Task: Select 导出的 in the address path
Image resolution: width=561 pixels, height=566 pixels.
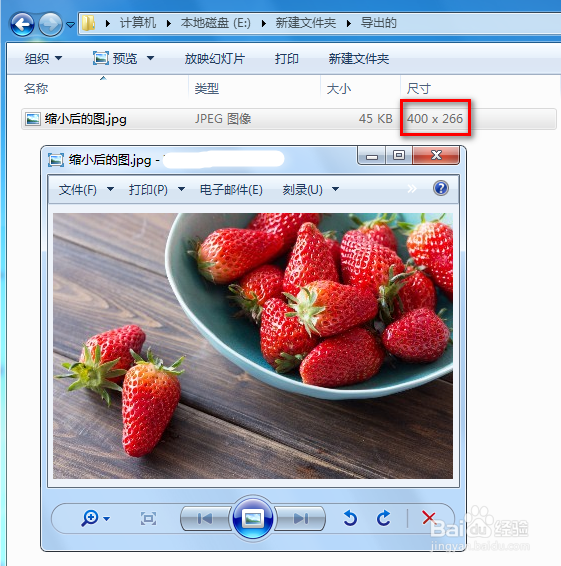Action: point(378,23)
